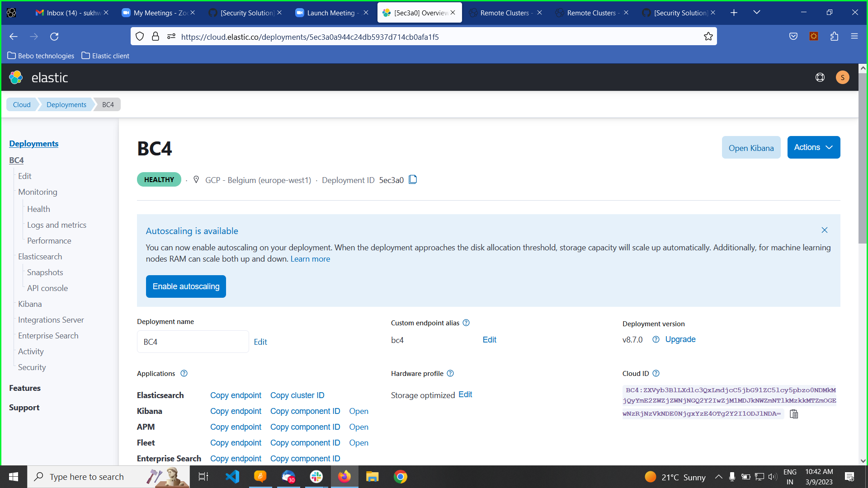
Task: Copy the Deployment ID with clipboard icon
Action: click(412, 180)
